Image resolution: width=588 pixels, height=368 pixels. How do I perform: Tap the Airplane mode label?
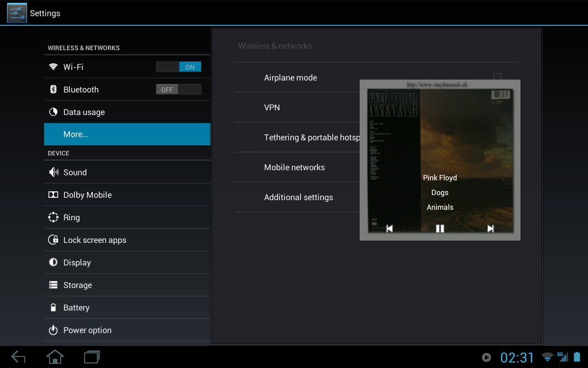(x=290, y=78)
